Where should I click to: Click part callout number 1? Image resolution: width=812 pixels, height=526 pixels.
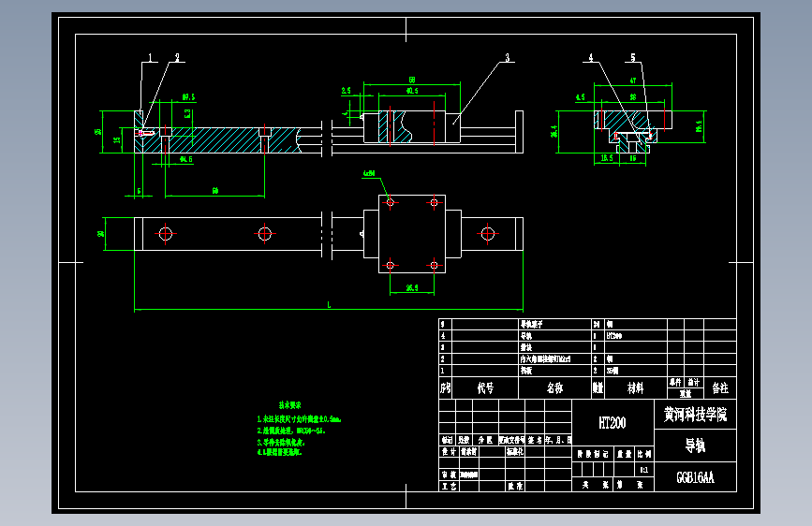tap(150, 57)
